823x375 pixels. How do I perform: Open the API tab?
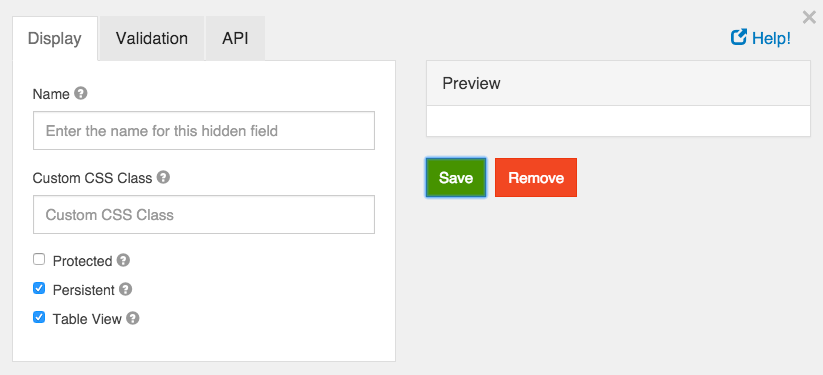(235, 38)
